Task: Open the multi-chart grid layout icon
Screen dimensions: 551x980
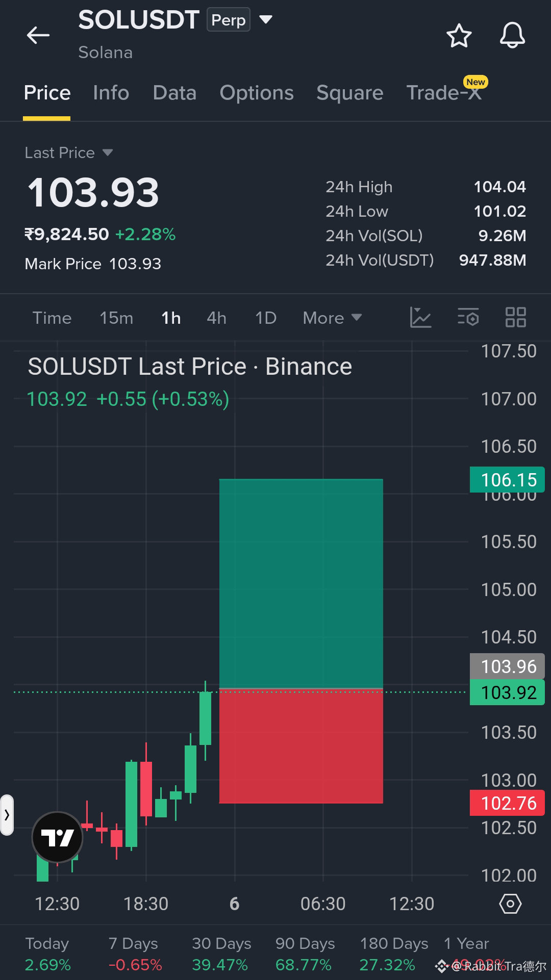Action: pos(515,317)
